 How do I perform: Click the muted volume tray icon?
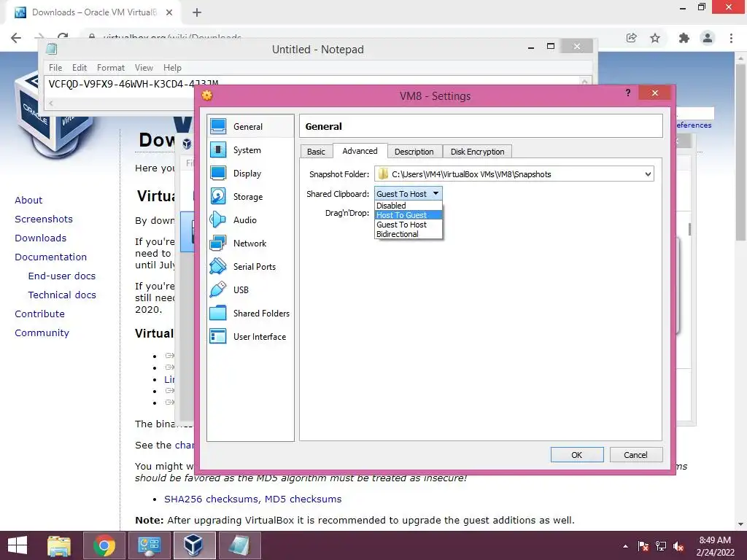(678, 547)
